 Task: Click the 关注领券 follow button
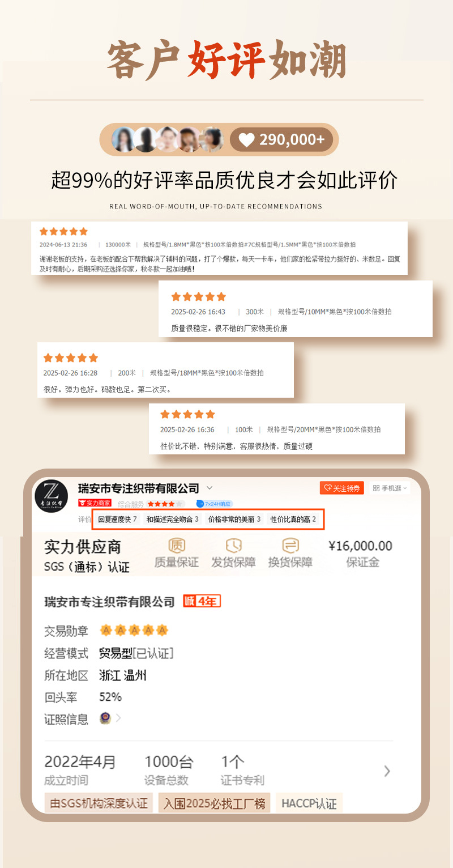(341, 488)
